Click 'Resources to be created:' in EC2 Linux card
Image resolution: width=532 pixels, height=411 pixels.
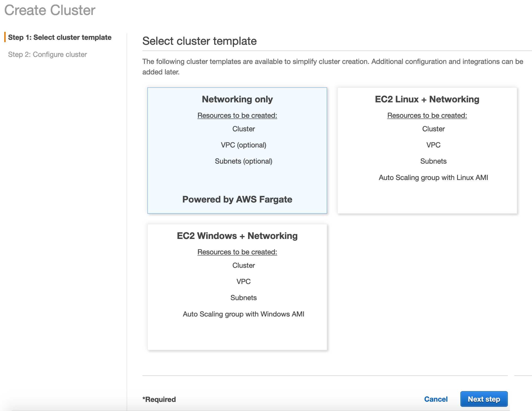pos(427,115)
